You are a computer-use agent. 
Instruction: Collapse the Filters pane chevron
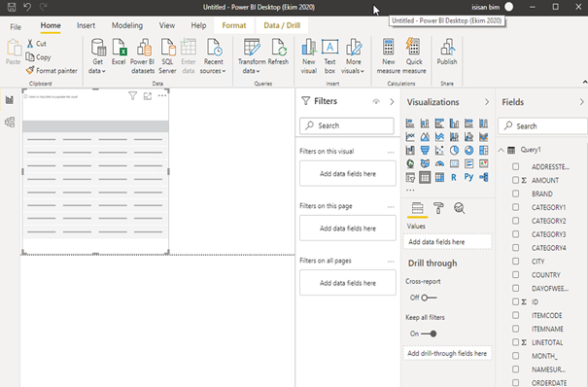pyautogui.click(x=392, y=102)
